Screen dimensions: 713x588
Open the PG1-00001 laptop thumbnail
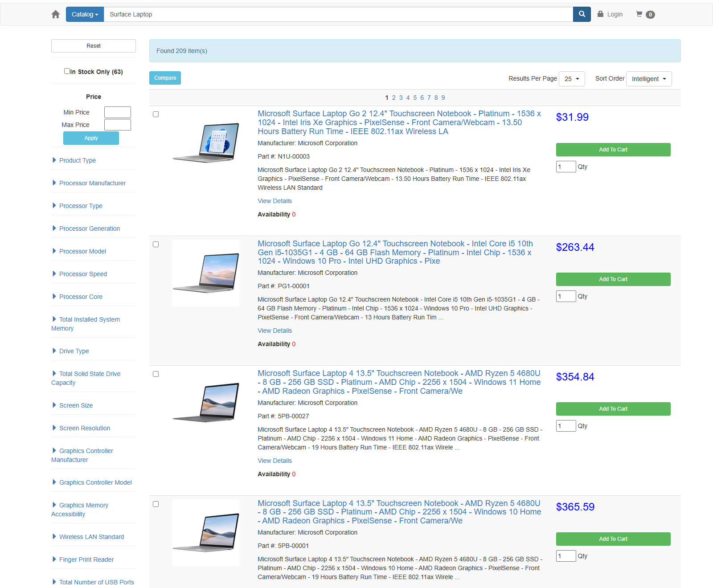coord(206,273)
